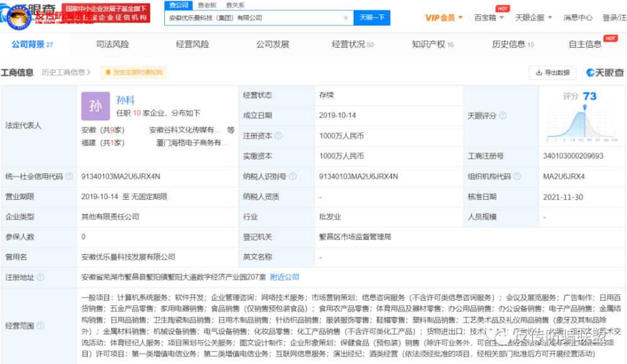627x364 pixels.
Task: Expand the 天眼企服 dropdown
Action: [x=534, y=18]
